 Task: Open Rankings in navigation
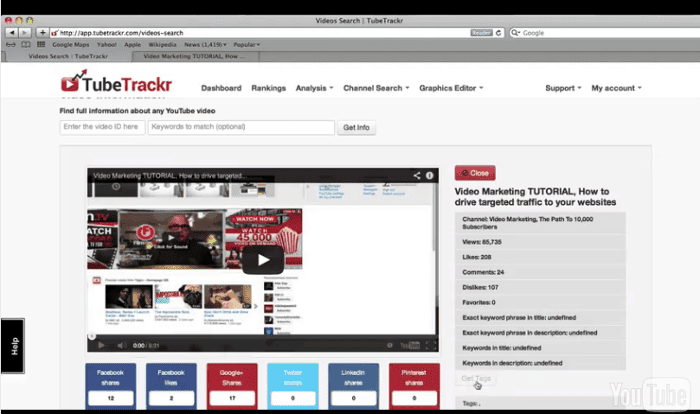coord(268,88)
